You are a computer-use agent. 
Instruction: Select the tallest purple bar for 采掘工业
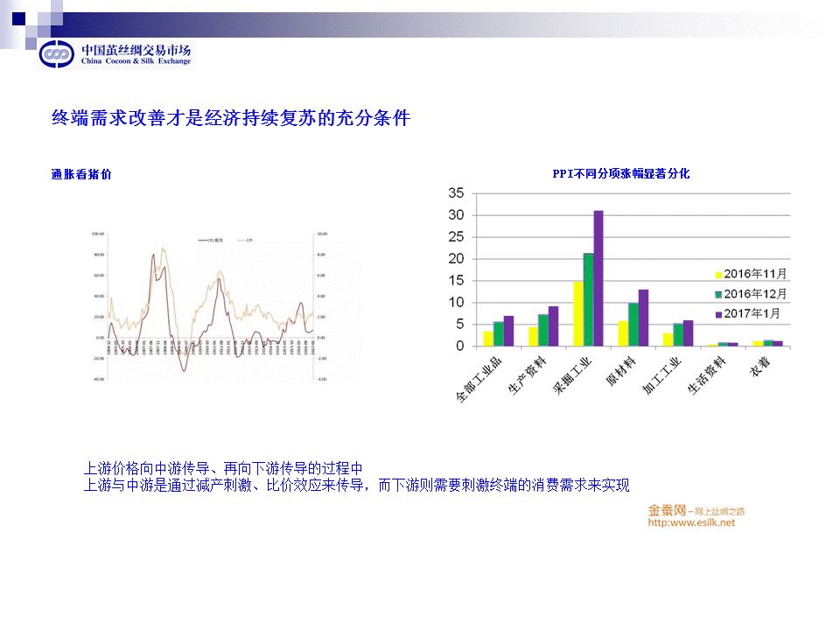tap(598, 278)
